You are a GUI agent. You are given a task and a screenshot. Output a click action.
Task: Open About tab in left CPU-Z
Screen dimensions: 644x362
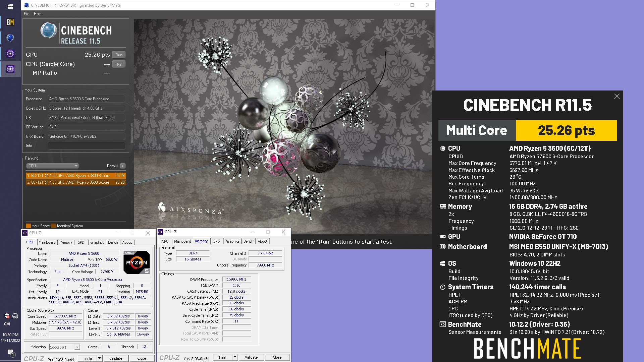[x=127, y=242]
